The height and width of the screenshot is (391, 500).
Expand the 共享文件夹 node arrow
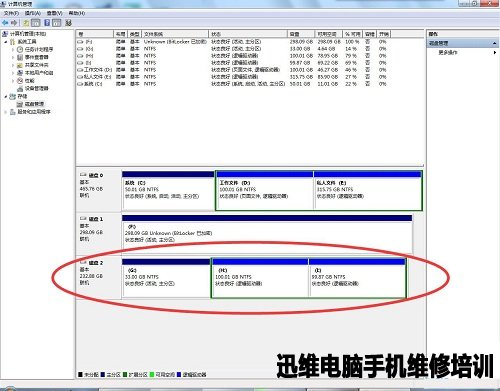pyautogui.click(x=13, y=65)
